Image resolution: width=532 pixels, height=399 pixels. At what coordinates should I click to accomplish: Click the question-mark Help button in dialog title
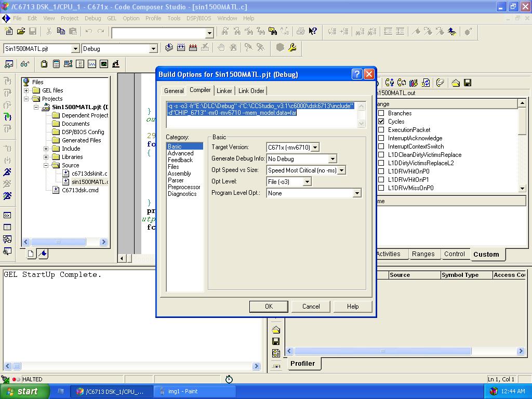(x=356, y=74)
